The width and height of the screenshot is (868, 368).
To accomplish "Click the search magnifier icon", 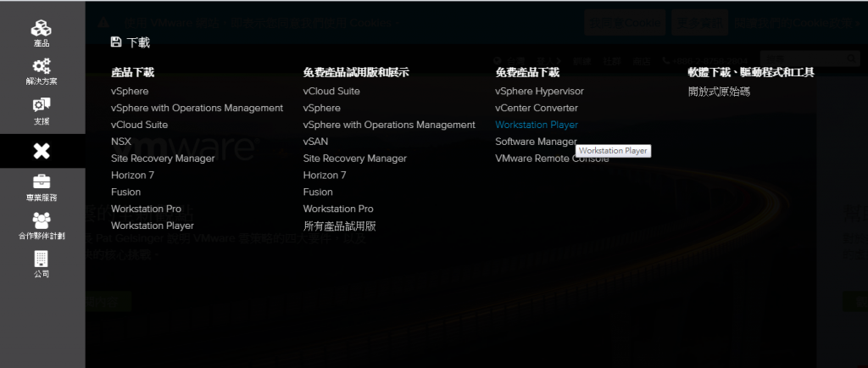I will (851, 59).
